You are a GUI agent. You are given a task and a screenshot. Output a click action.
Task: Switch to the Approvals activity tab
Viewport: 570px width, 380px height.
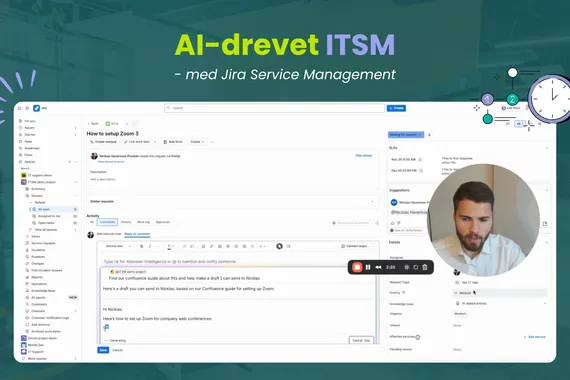tap(163, 222)
